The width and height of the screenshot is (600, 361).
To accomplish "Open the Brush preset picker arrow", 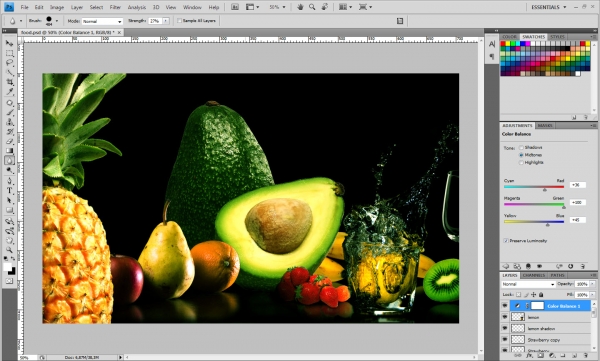I will coord(57,21).
